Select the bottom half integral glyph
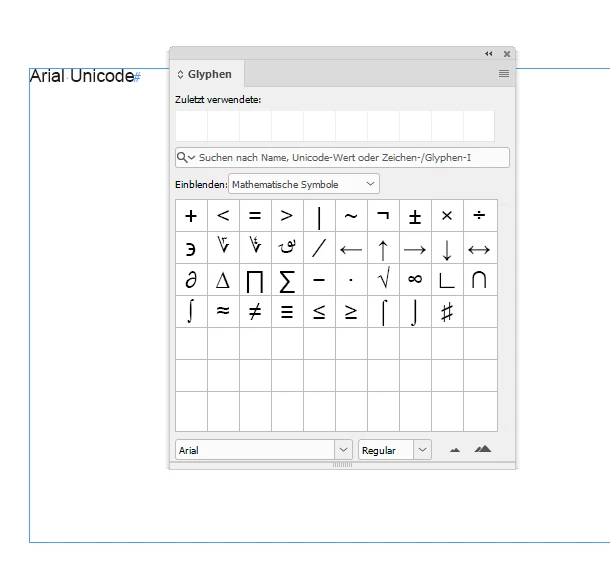Image resolution: width=610 pixels, height=579 pixels. [x=415, y=312]
